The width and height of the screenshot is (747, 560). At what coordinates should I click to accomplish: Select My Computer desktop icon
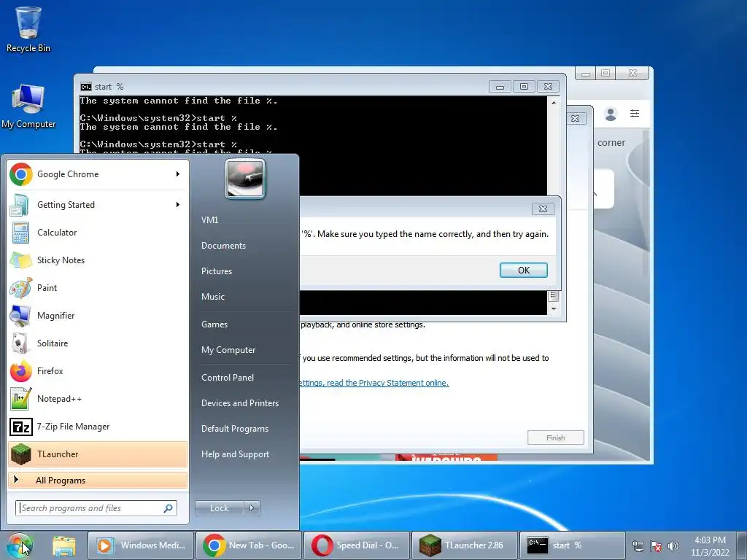(x=28, y=106)
